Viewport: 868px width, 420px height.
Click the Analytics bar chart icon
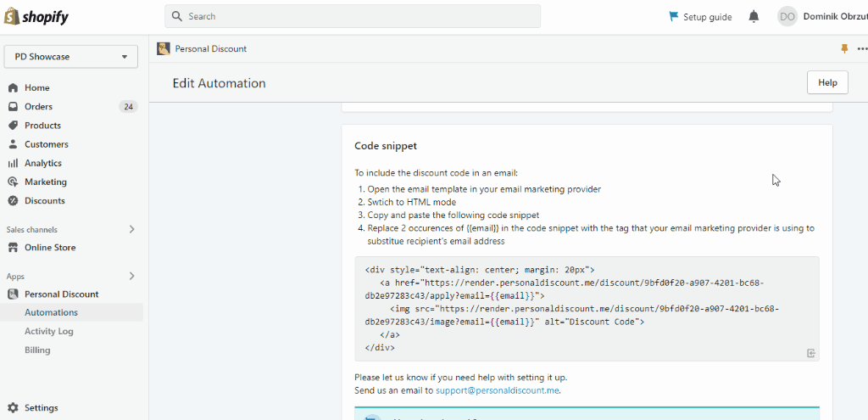pyautogui.click(x=14, y=163)
